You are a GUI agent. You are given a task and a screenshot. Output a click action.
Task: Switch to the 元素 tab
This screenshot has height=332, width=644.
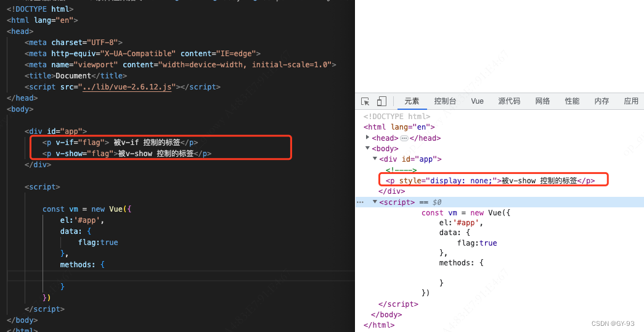412,101
